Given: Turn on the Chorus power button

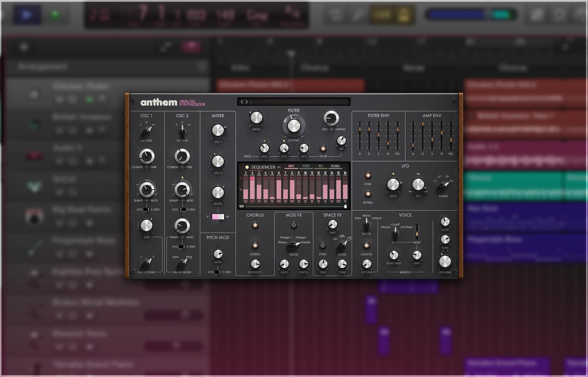Looking at the screenshot, I should tap(255, 225).
